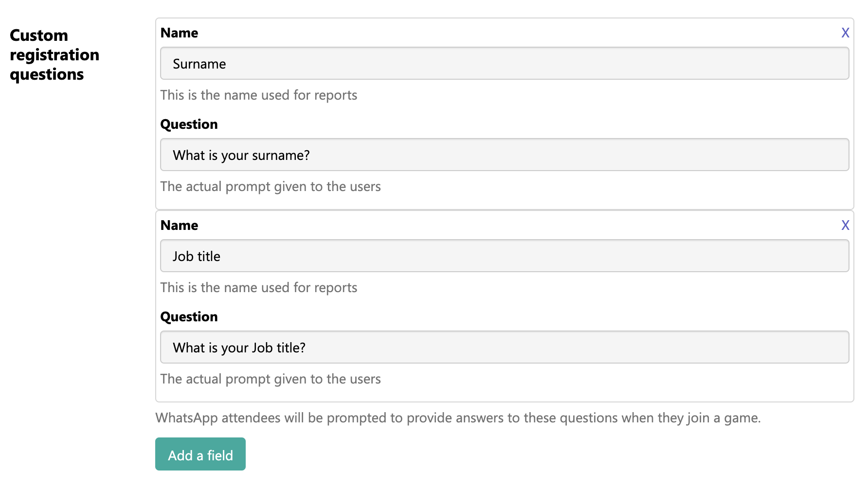
Task: Click 'This is the name used for reports' under Surname
Action: pos(259,95)
